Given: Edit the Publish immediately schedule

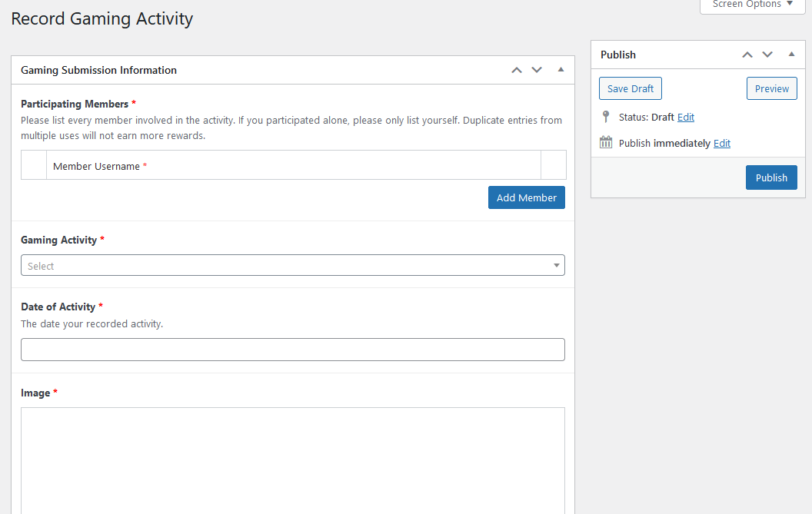Looking at the screenshot, I should (x=721, y=144).
